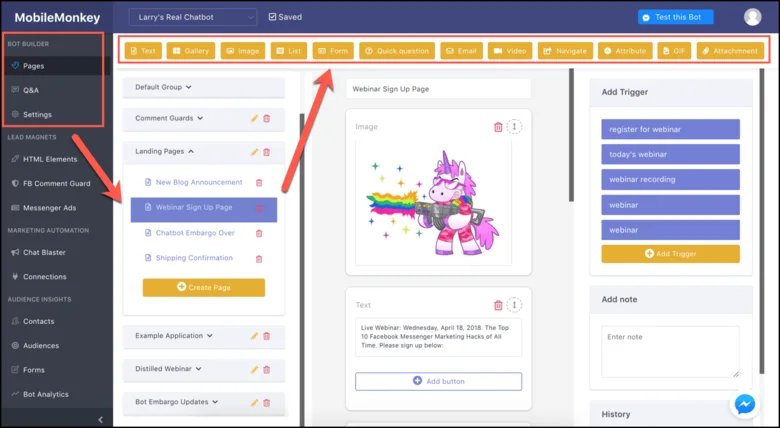The image size is (780, 428).
Task: Open FB Comment Guard
Action: pos(56,183)
